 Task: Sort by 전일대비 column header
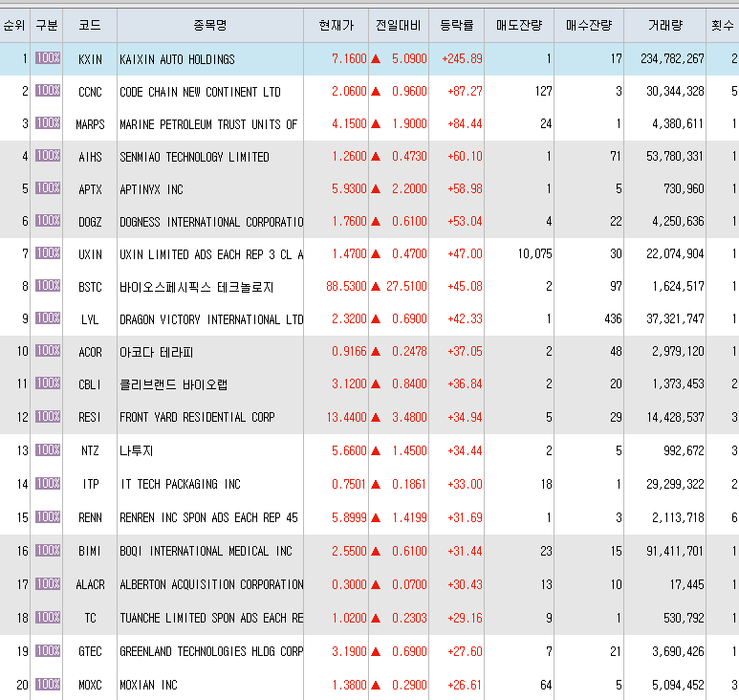(399, 26)
